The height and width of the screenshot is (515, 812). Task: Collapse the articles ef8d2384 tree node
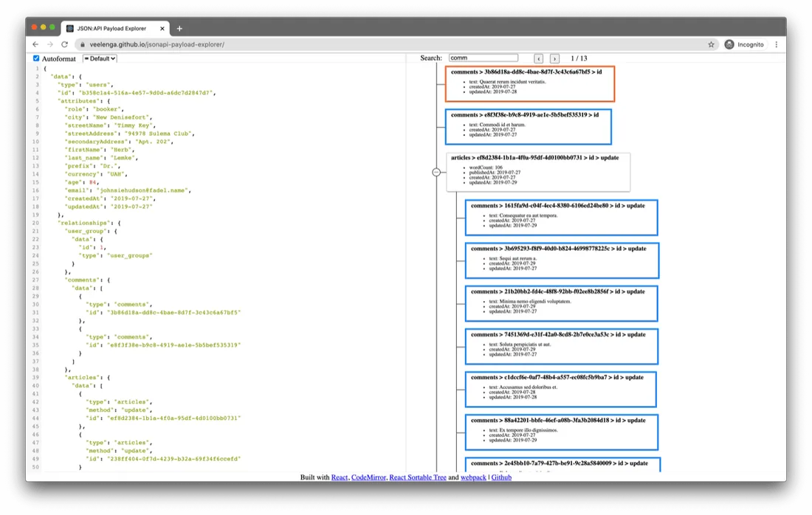click(x=436, y=172)
